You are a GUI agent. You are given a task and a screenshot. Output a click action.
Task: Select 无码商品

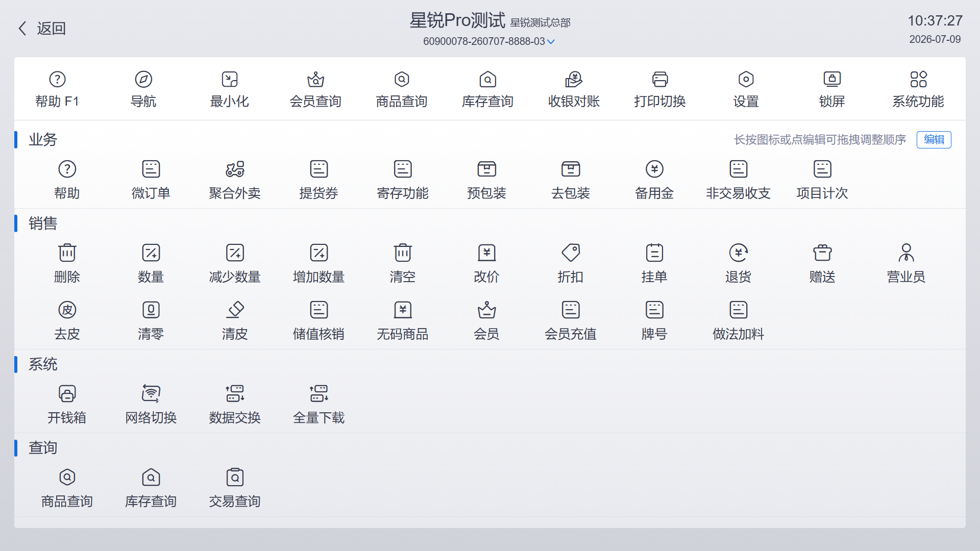pos(403,321)
